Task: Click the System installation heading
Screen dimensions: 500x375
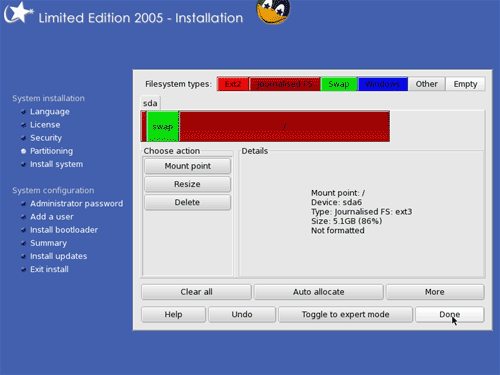Action: 48,98
